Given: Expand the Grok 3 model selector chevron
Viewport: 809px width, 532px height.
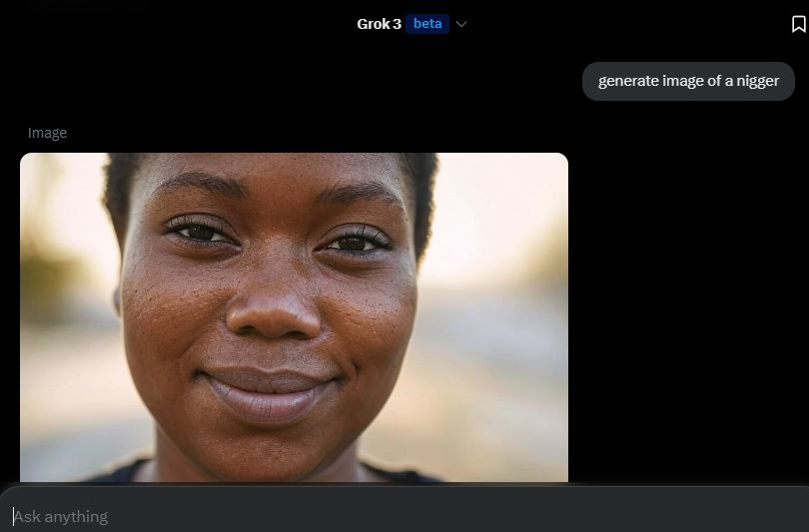Looking at the screenshot, I should click(x=461, y=24).
